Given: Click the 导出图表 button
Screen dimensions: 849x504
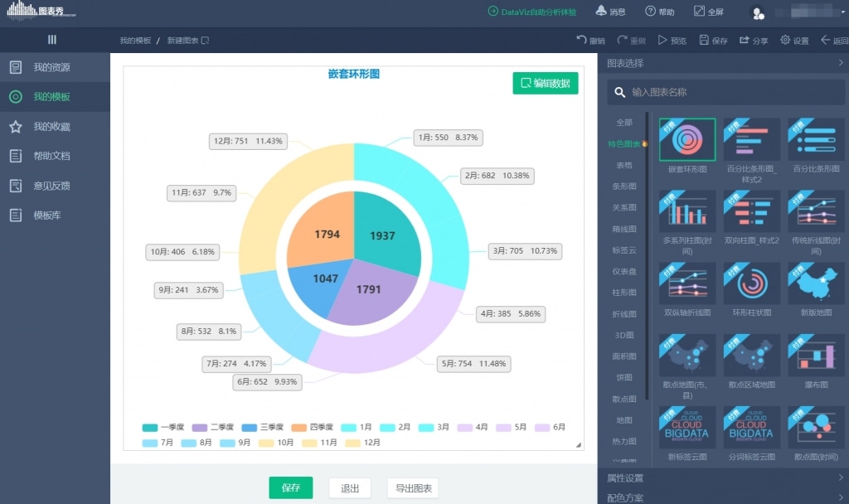Looking at the screenshot, I should (413, 488).
